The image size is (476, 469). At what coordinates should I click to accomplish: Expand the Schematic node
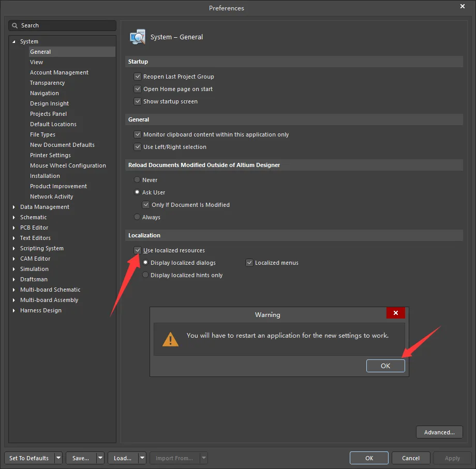pyautogui.click(x=13, y=217)
